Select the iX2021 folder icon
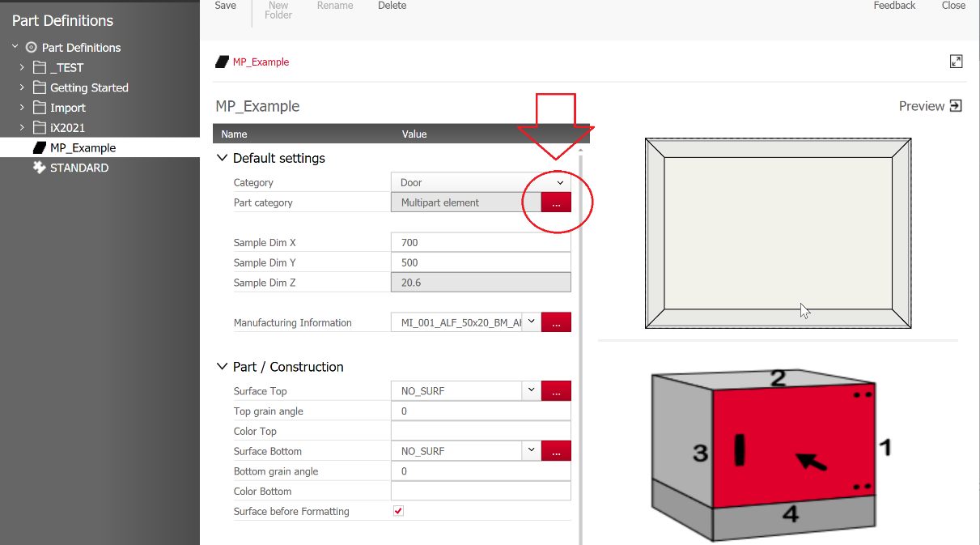 coord(39,127)
